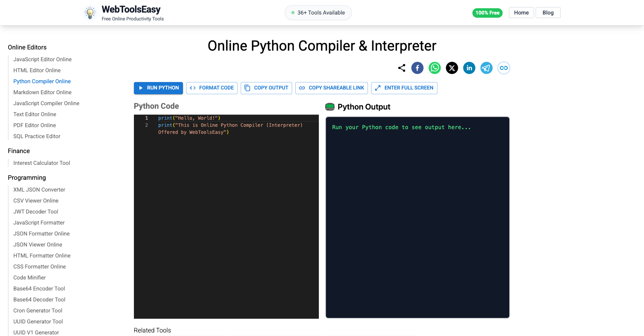Share page on Facebook
Image resolution: width=644 pixels, height=336 pixels.
(x=417, y=68)
